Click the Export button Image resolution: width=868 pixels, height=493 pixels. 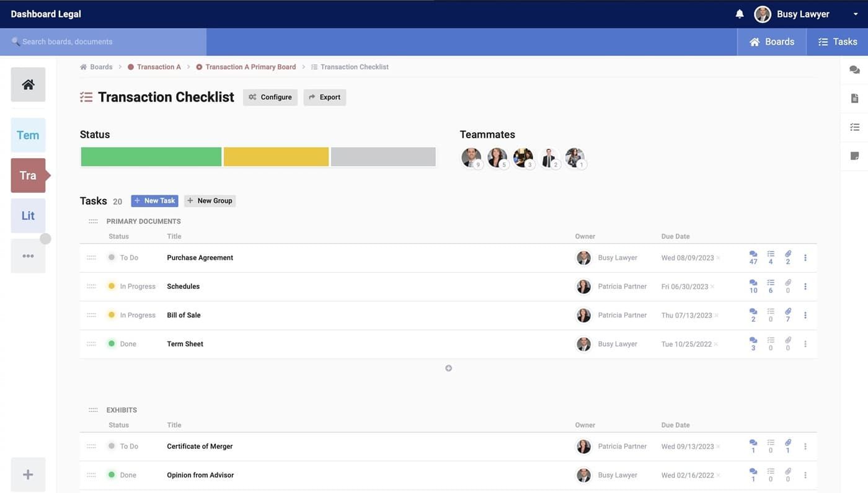pos(324,97)
